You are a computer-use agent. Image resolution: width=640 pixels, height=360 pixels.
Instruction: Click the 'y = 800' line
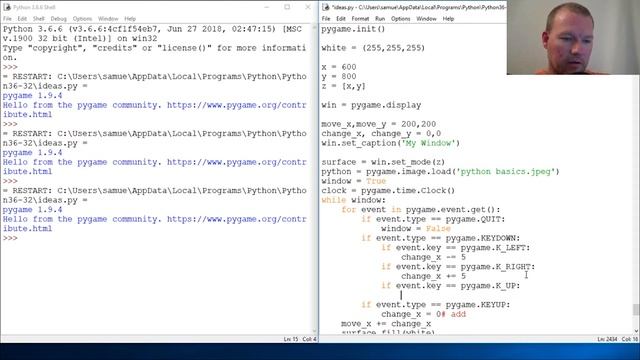[x=339, y=76]
